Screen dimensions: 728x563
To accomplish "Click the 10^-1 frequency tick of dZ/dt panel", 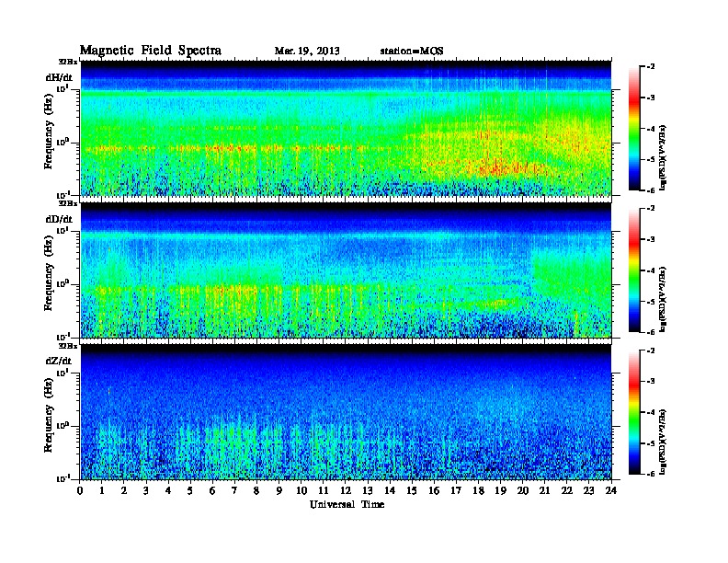I will click(63, 478).
